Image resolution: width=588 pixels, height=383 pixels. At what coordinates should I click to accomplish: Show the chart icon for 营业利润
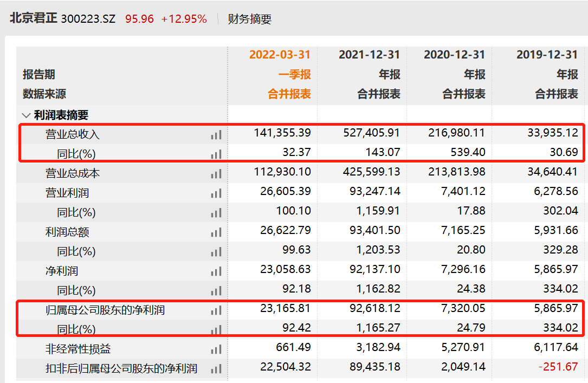[x=216, y=193]
